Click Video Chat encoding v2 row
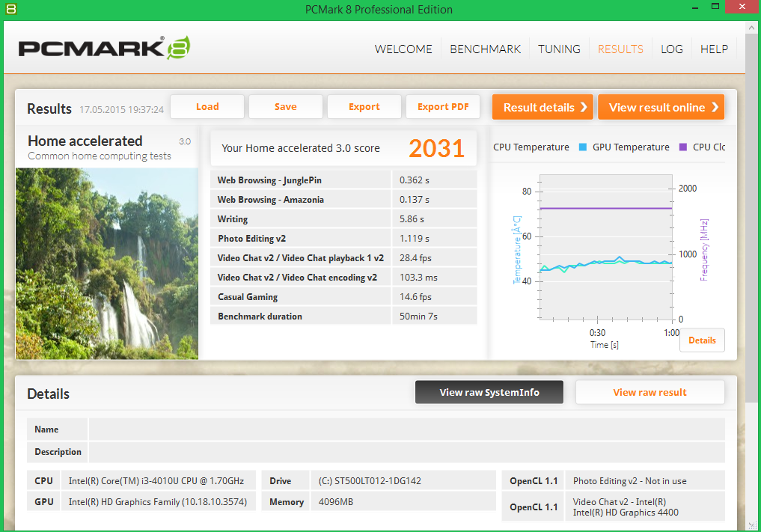 coord(343,277)
